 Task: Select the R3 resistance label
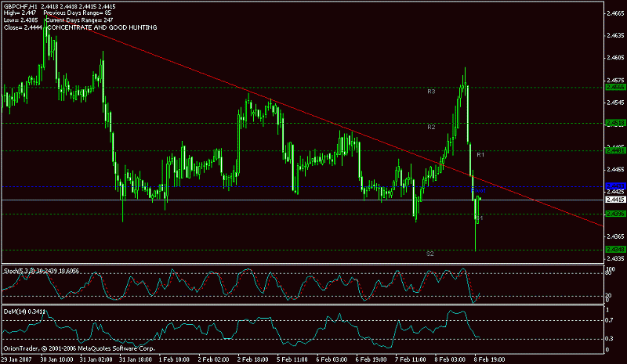tap(431, 92)
